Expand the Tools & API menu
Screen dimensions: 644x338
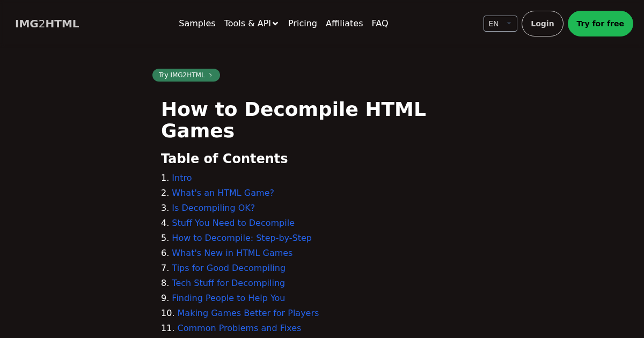pos(251,24)
